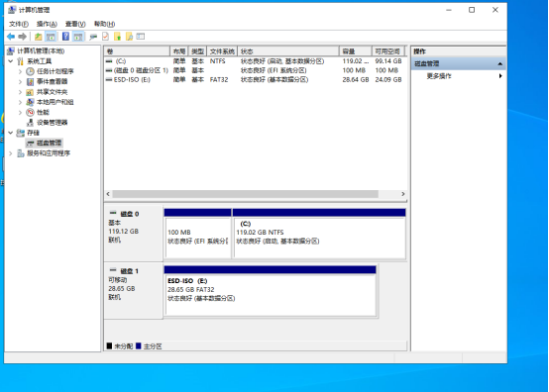Sort by 可用空间 column header
The height and width of the screenshot is (392, 549).
[387, 51]
